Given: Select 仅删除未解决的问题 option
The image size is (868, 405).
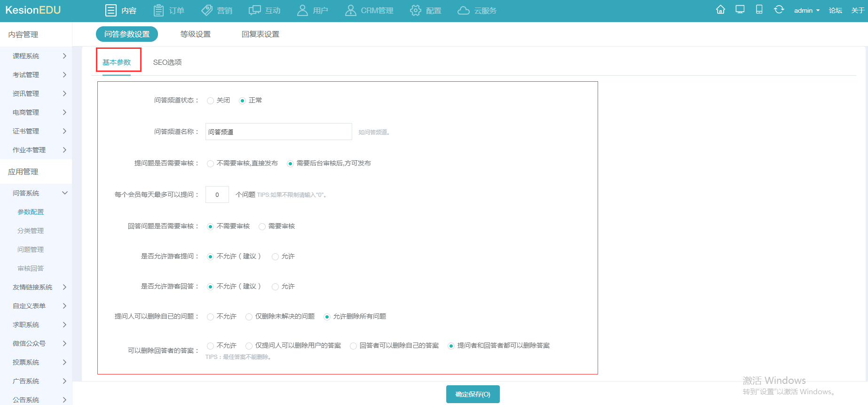Looking at the screenshot, I should tap(249, 317).
